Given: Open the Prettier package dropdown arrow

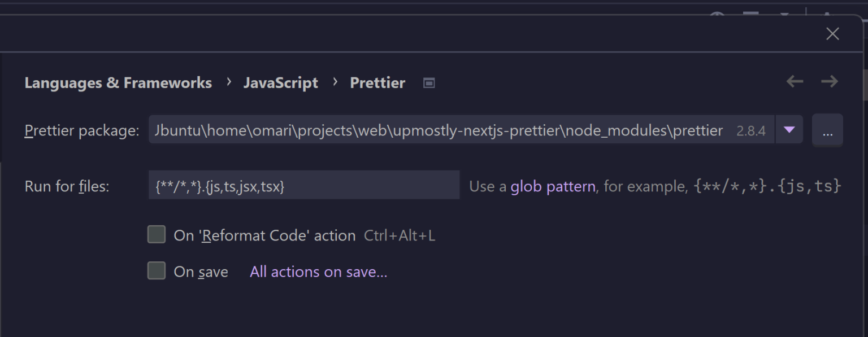Looking at the screenshot, I should pos(789,130).
